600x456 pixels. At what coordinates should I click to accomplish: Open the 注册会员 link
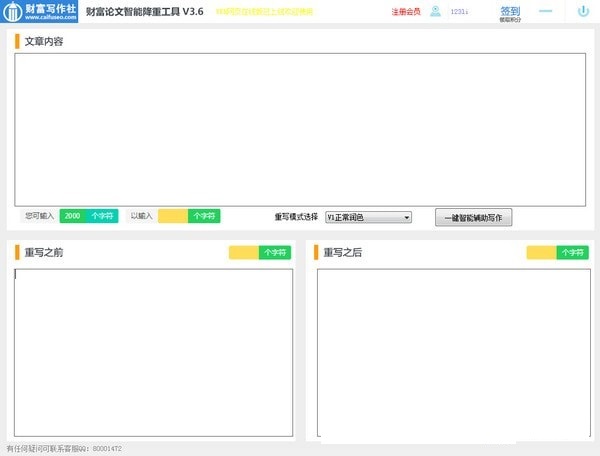[x=406, y=12]
